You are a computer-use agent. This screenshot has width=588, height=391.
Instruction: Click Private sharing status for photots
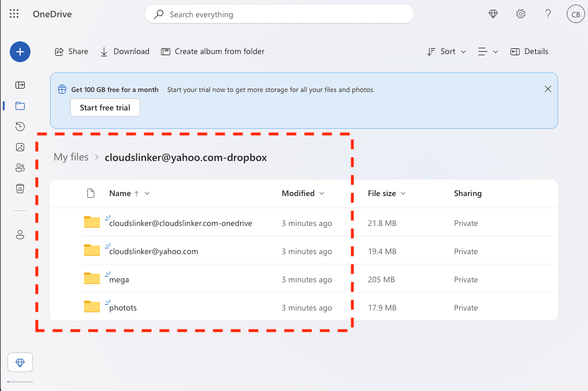(x=466, y=308)
